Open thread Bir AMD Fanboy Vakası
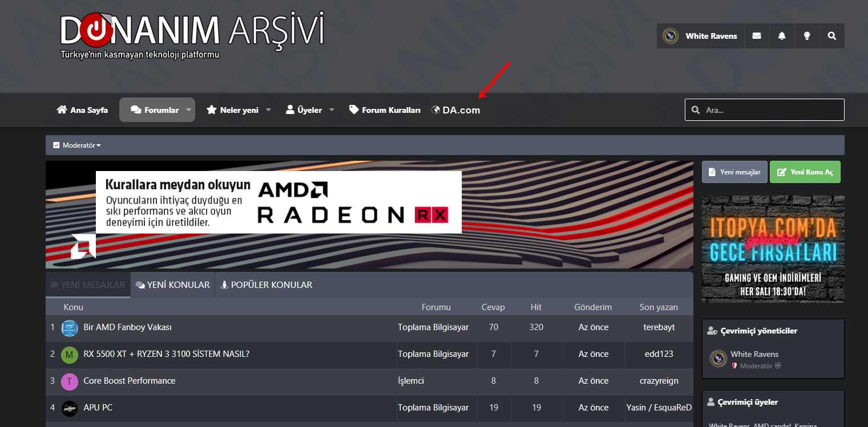The image size is (868, 427). coord(128,327)
